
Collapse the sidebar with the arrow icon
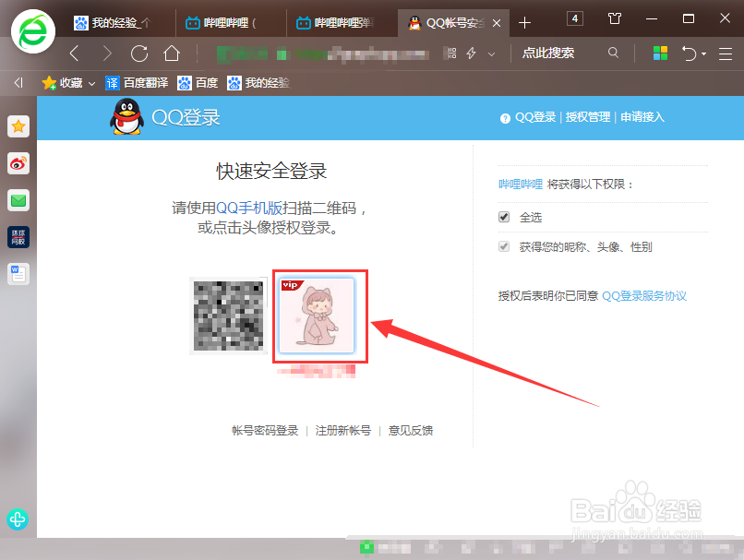[x=18, y=83]
